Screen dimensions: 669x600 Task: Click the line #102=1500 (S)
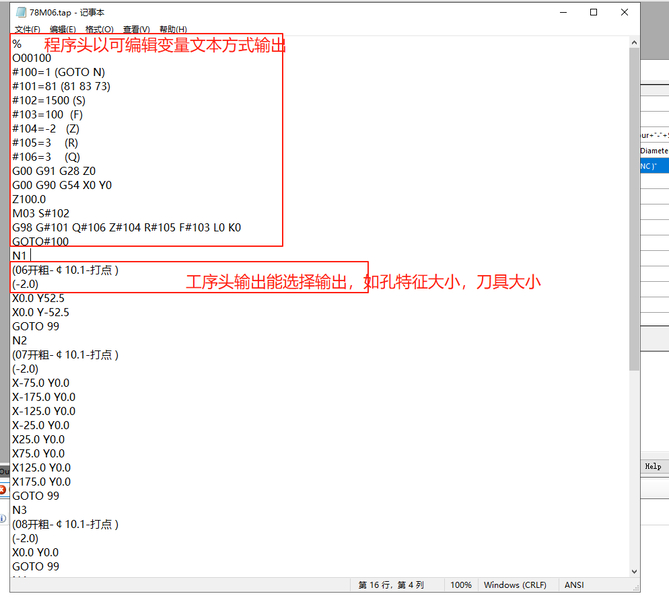[49, 100]
